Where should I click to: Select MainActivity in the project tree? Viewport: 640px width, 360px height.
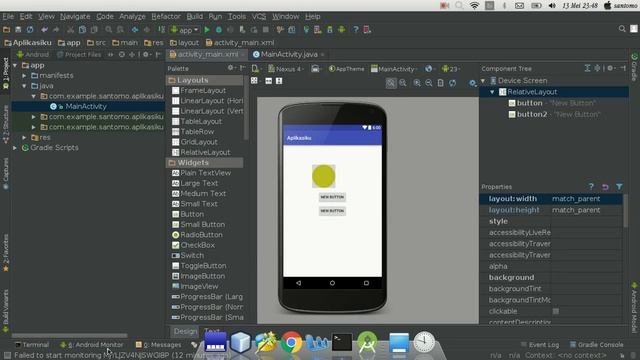(86, 107)
